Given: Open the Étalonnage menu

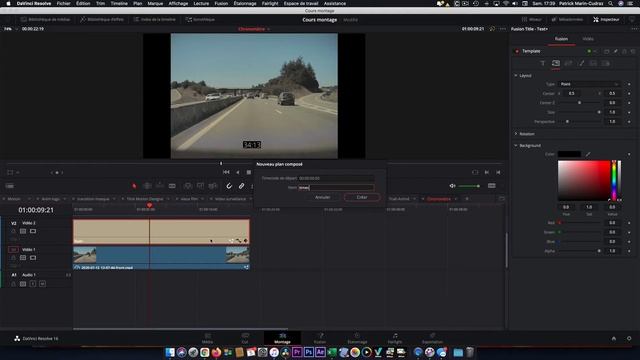Looking at the screenshot, I should [245, 3].
